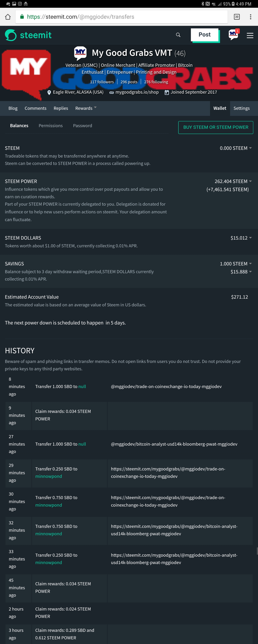
Task: Click the Steemit logo
Action: click(28, 35)
